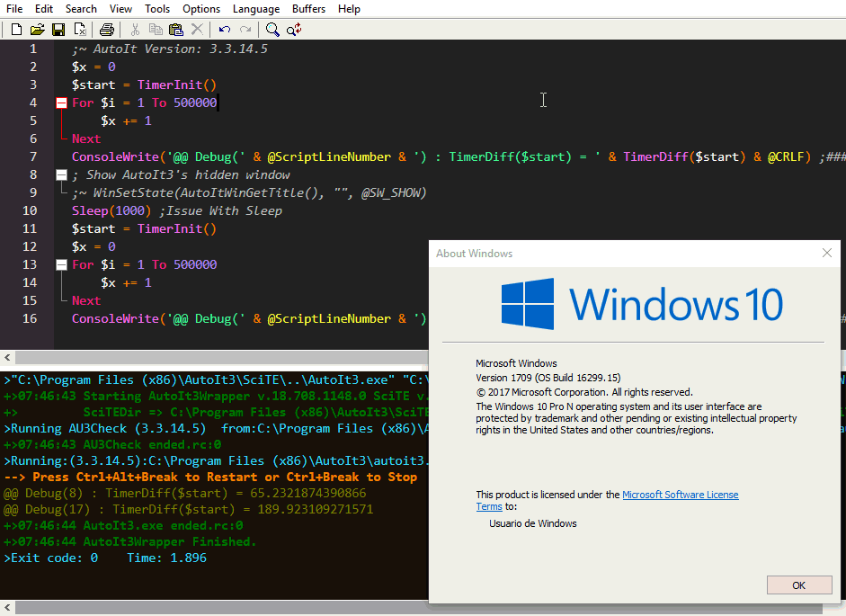Open the View menu

[x=120, y=9]
